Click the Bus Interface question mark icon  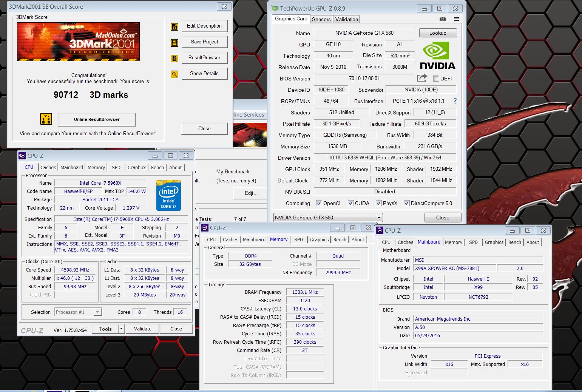pos(455,101)
